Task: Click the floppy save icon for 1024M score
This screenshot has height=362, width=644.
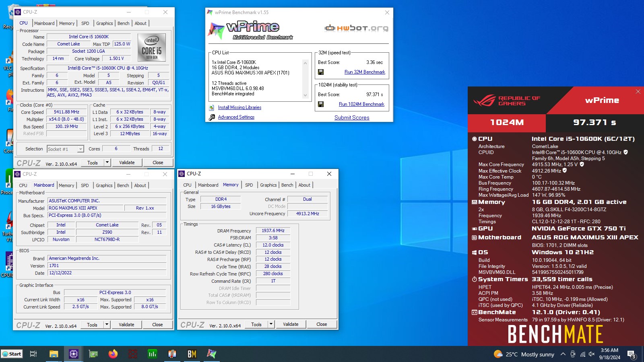Action: click(321, 104)
